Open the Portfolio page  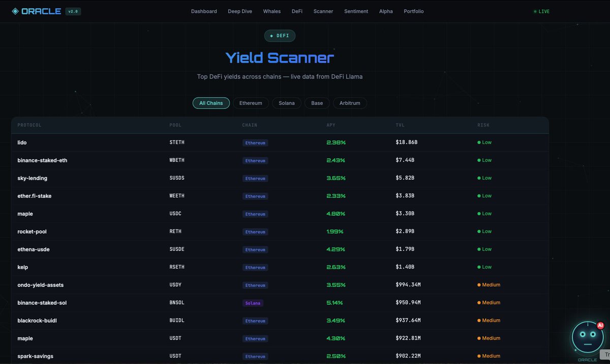[x=414, y=11]
